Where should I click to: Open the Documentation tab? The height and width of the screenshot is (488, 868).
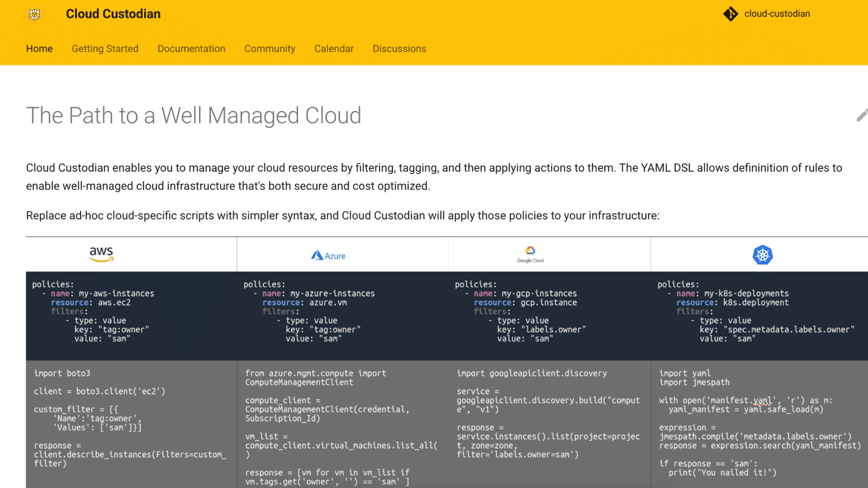pyautogui.click(x=191, y=49)
